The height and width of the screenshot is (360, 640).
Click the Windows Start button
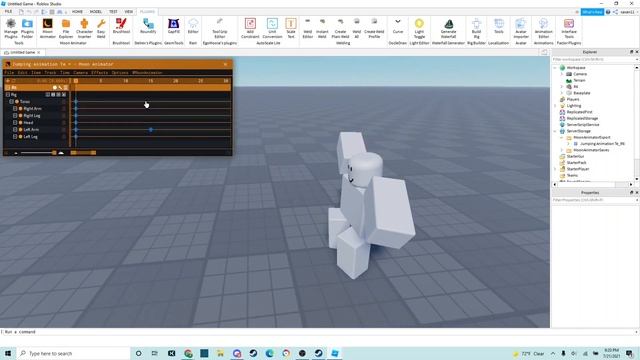click(x=8, y=353)
